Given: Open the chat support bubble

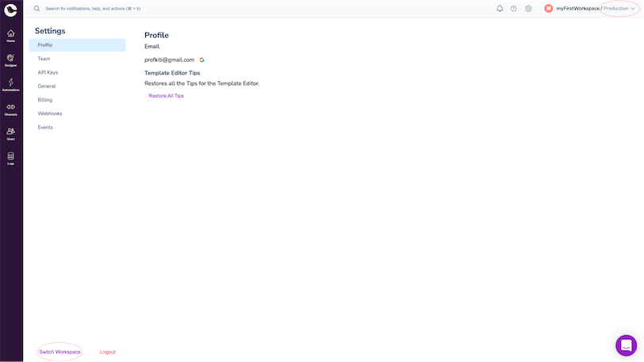Looking at the screenshot, I should 626,345.
